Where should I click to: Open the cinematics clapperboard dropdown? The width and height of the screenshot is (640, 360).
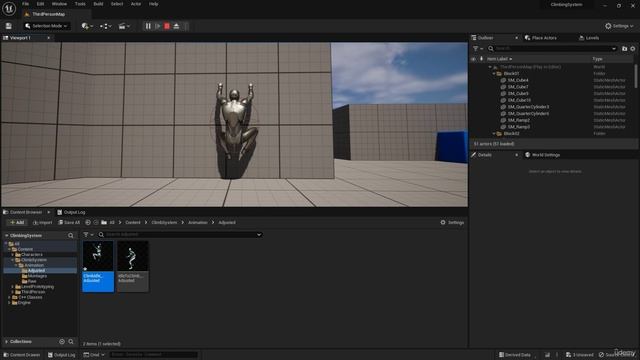coord(124,26)
